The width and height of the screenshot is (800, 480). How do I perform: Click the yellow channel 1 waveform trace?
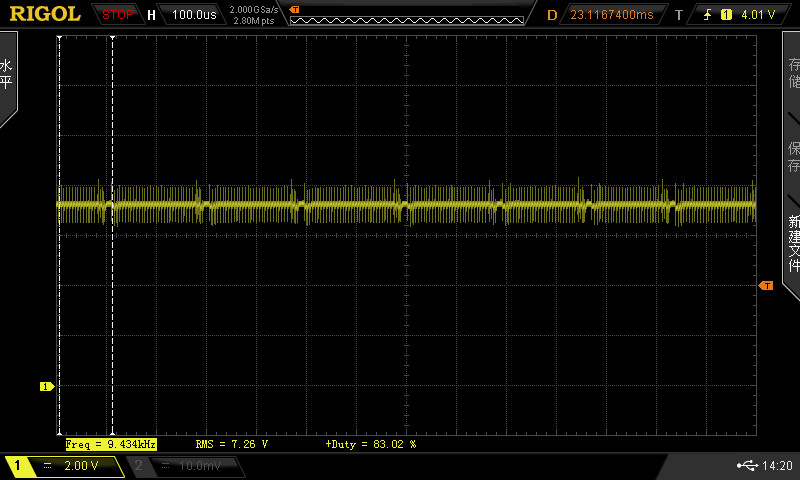tap(407, 205)
